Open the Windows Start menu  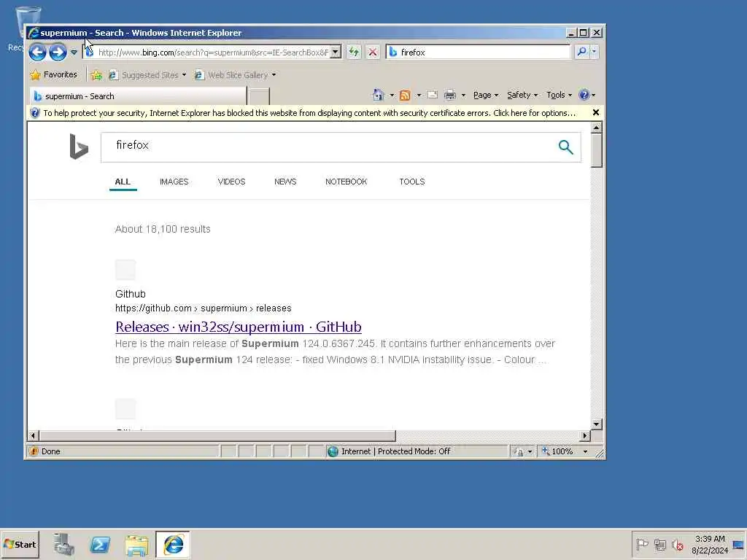[20, 545]
